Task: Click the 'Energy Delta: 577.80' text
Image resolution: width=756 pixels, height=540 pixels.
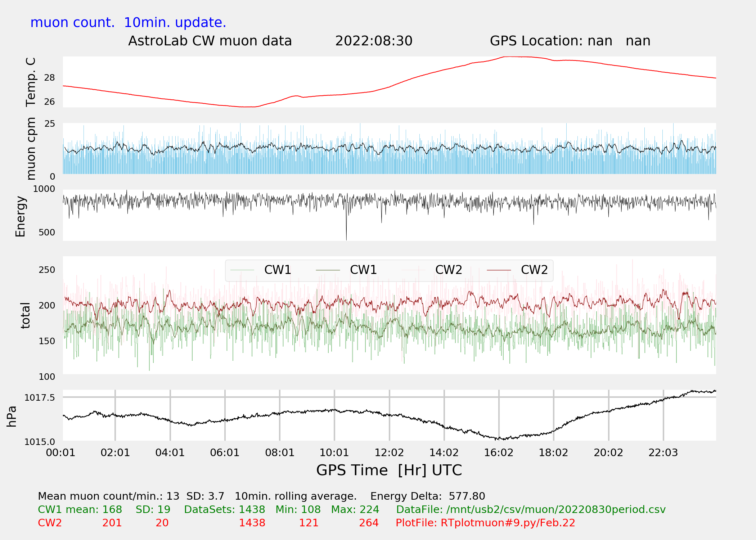Action: [428, 496]
